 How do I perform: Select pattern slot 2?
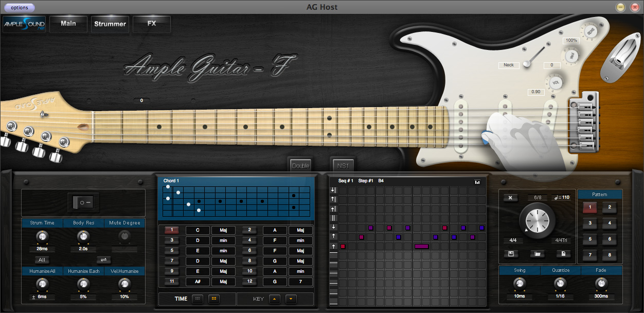point(610,207)
